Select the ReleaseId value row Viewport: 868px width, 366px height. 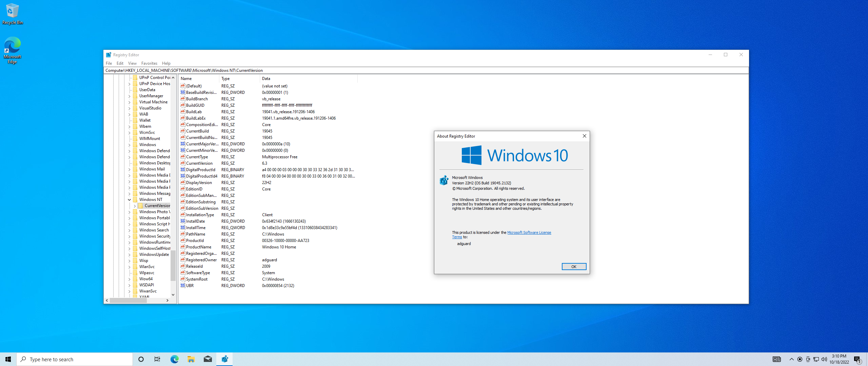(268, 266)
